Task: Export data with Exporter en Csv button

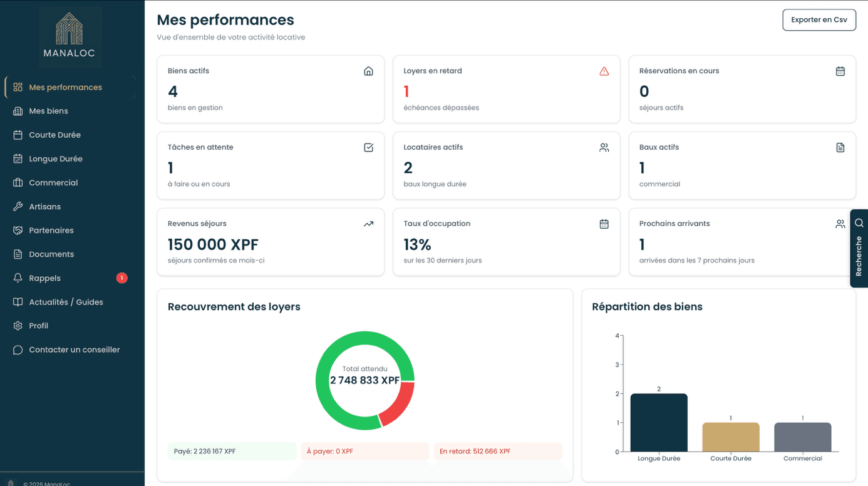Action: pos(819,20)
